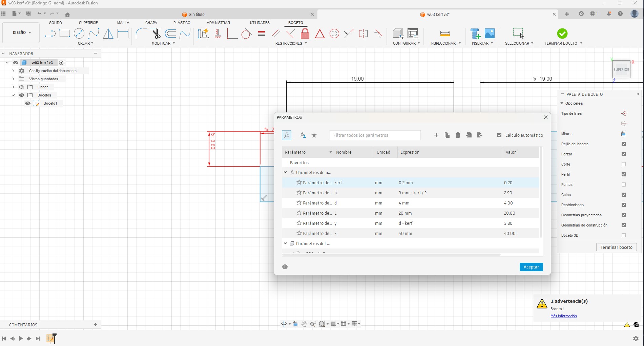644x346 pixels.
Task: Switch to the SOLIDO tab
Action: (56, 23)
